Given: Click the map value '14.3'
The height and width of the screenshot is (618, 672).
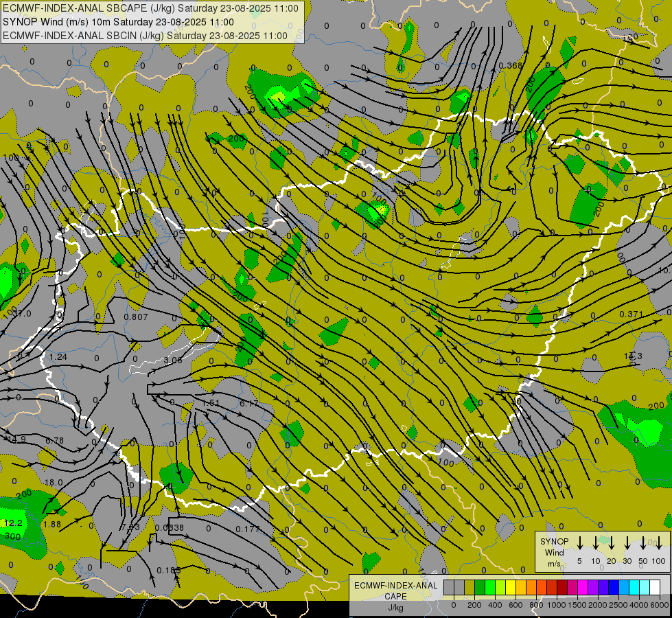Looking at the screenshot, I should point(633,356).
